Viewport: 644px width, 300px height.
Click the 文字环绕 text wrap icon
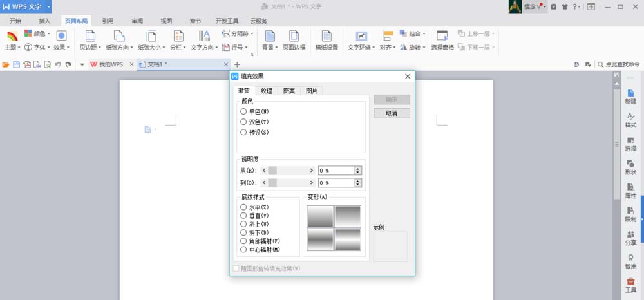[x=361, y=36]
